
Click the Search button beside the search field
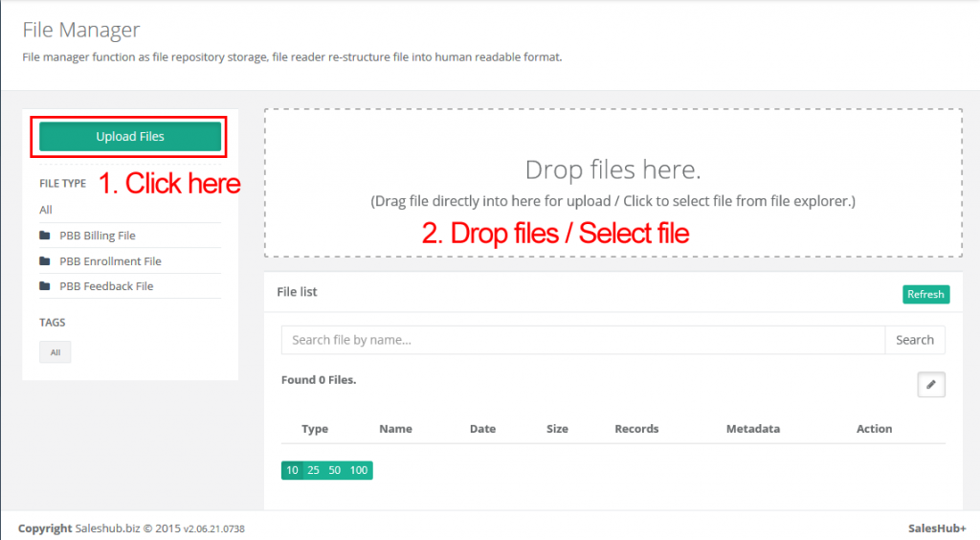tap(914, 340)
